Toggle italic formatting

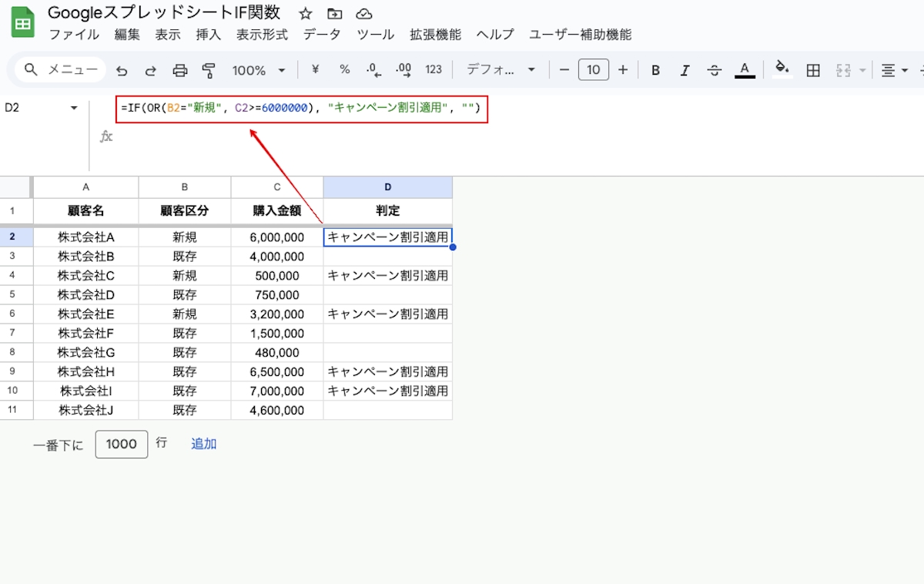tap(685, 70)
